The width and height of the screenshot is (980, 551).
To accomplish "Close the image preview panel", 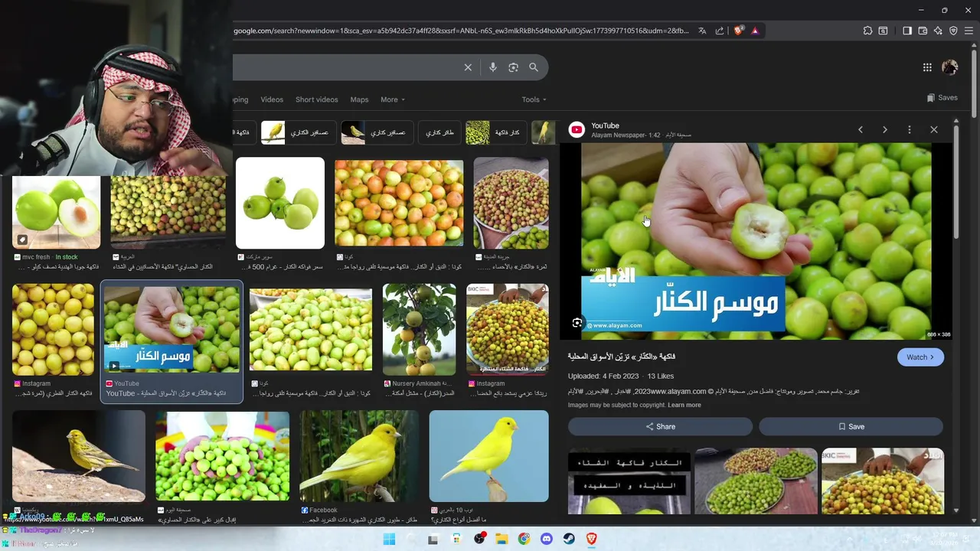I will (x=934, y=130).
